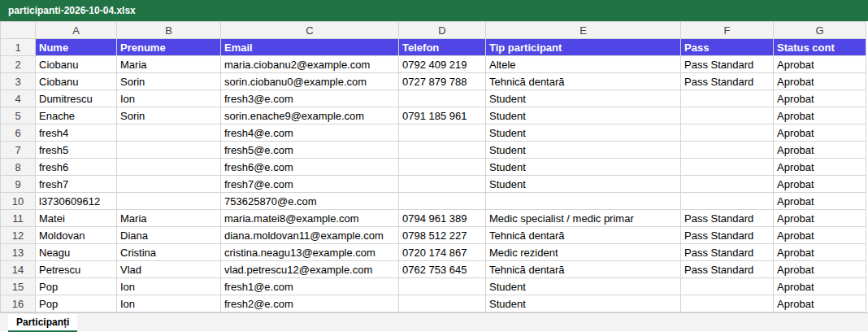
Task: Select Medic specialist / medic primar cell
Action: pyautogui.click(x=583, y=219)
